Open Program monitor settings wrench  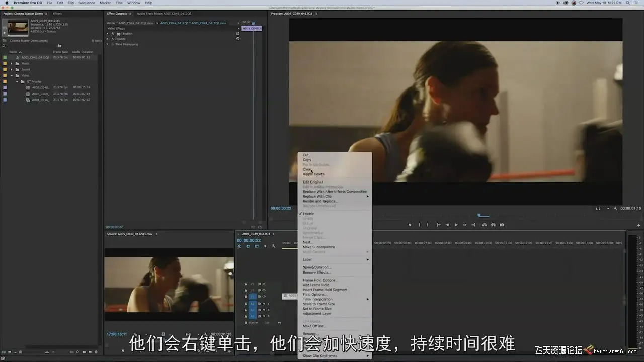(615, 208)
